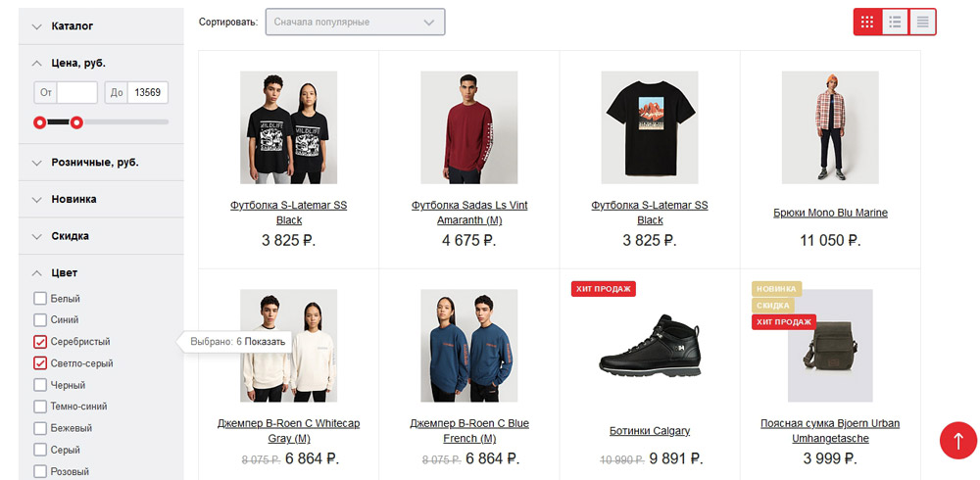The width and height of the screenshot is (980, 480).
Task: Switch to grid tile view
Action: (867, 22)
